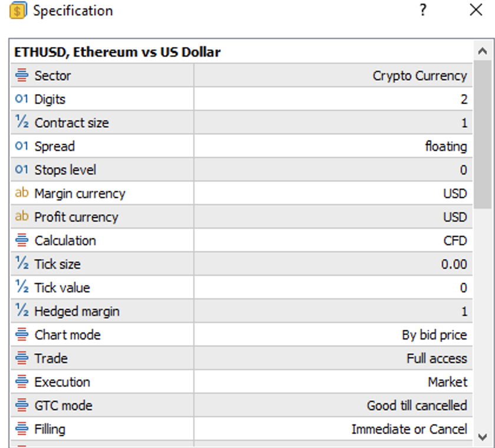
Task: Select the GTC mode 'Good till cancelled' value
Action: pos(417,406)
